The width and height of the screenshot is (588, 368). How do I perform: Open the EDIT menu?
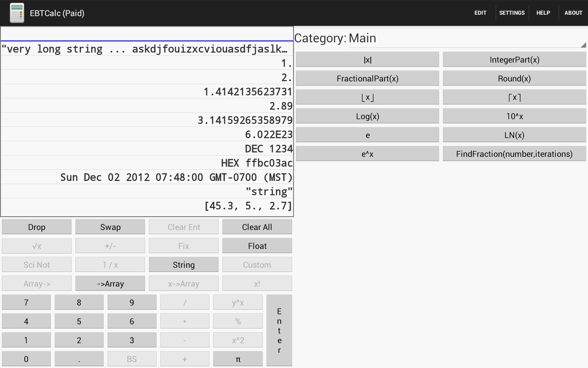[x=480, y=12]
